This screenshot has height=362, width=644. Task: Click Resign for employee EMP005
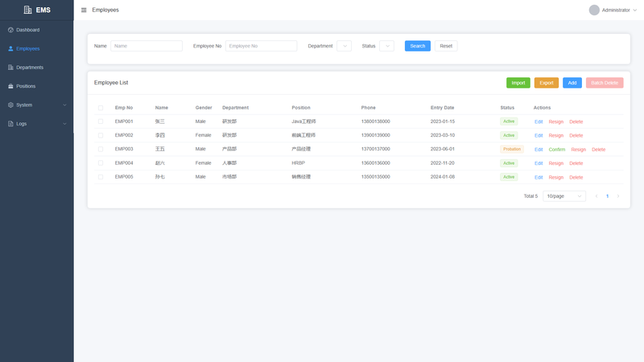pos(556,177)
